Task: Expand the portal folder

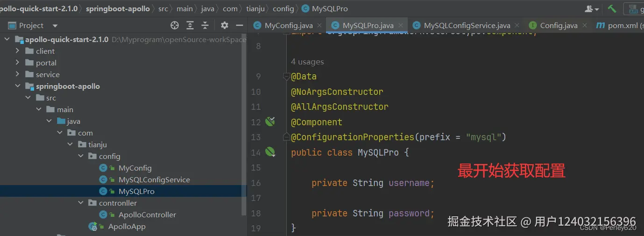Action: [17, 63]
